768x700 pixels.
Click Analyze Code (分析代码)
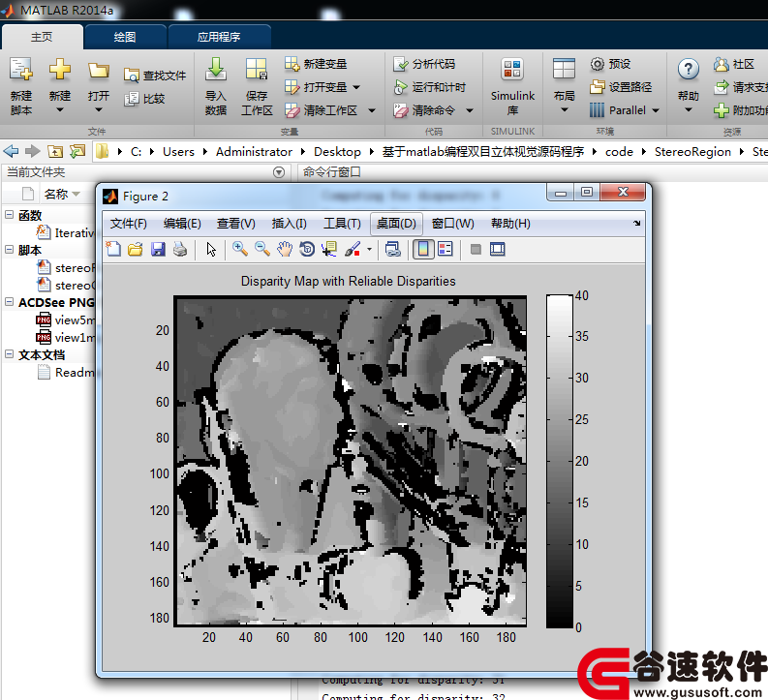[424, 64]
